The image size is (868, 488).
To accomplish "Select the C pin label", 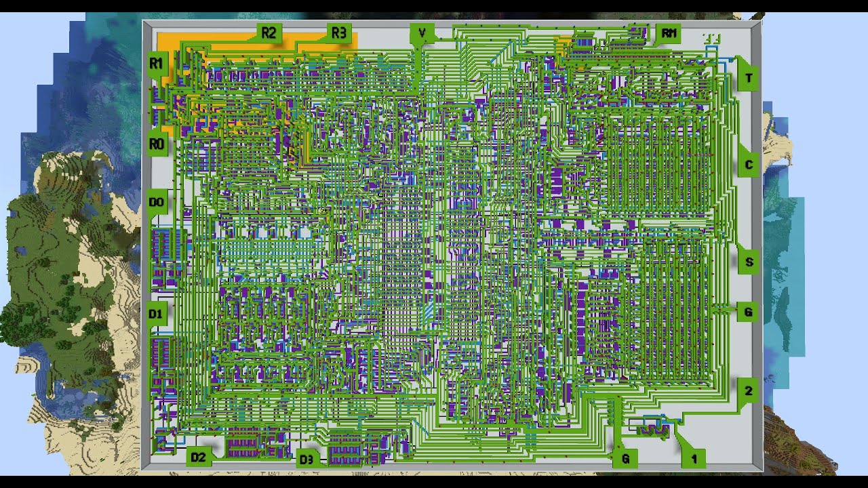I will pos(749,165).
